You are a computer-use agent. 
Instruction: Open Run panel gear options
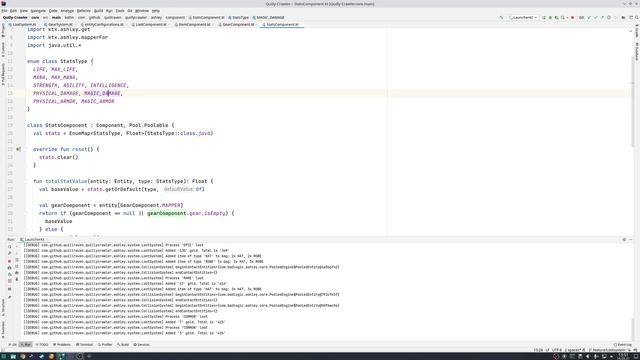tap(624, 240)
